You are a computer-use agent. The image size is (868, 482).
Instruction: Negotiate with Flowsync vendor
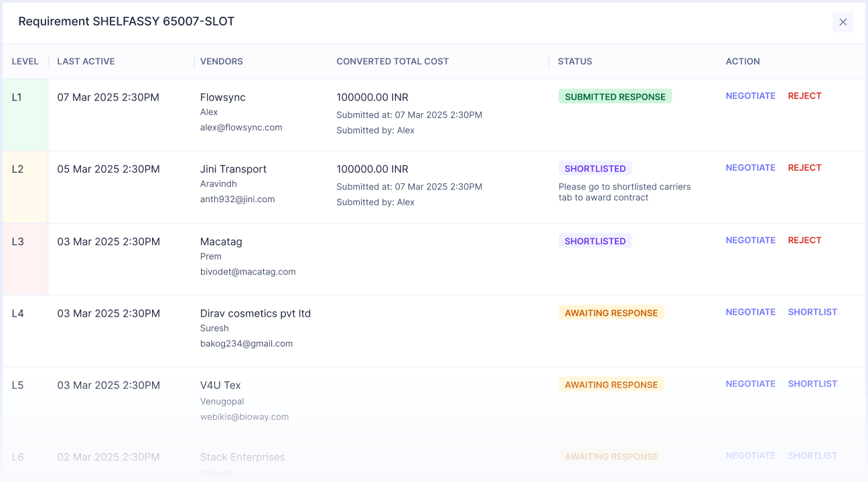750,96
